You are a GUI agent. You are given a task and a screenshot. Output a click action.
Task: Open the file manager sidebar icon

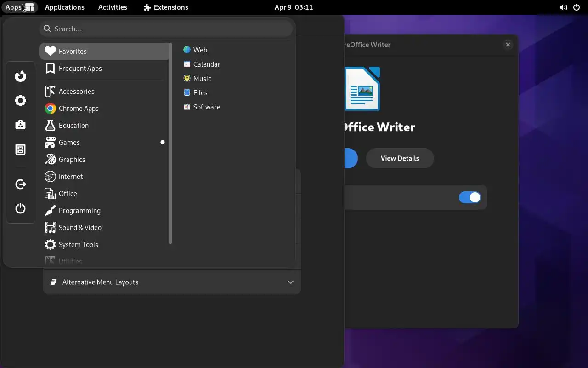(x=21, y=149)
